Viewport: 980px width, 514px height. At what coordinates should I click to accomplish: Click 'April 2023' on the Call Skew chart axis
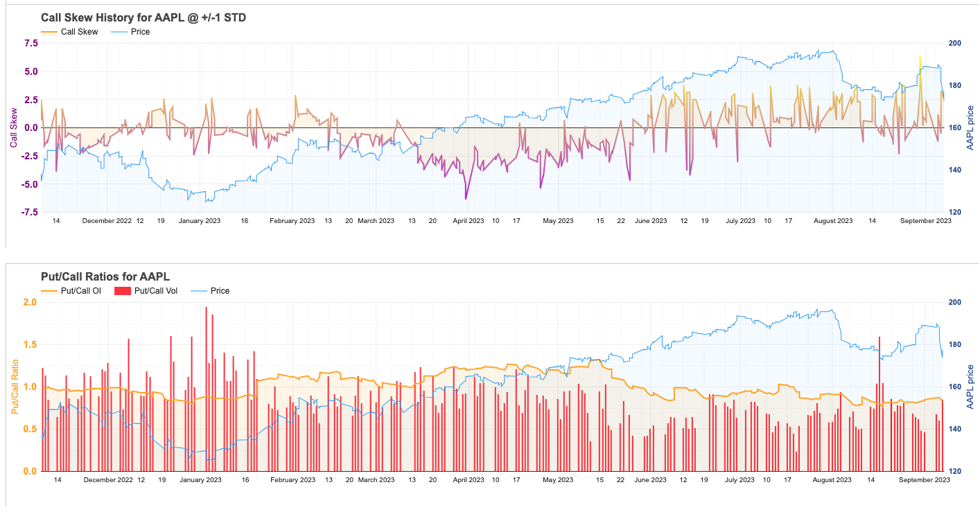pos(469,221)
